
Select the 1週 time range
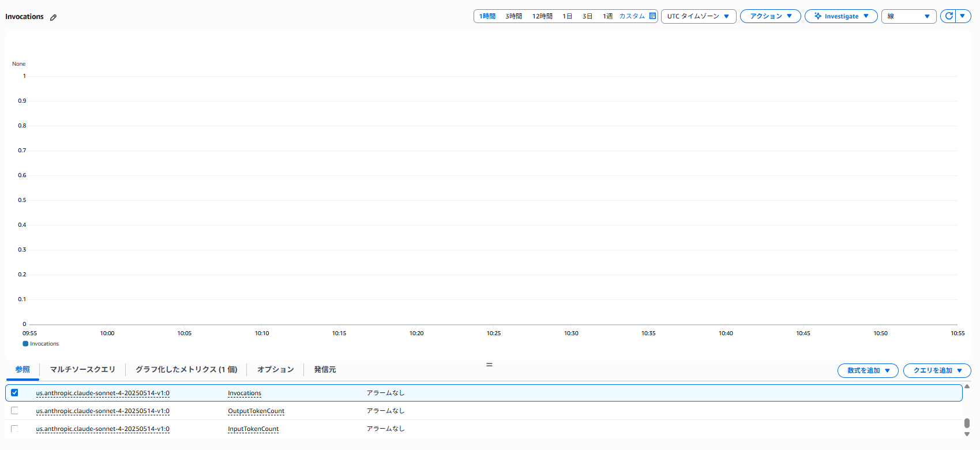(607, 16)
